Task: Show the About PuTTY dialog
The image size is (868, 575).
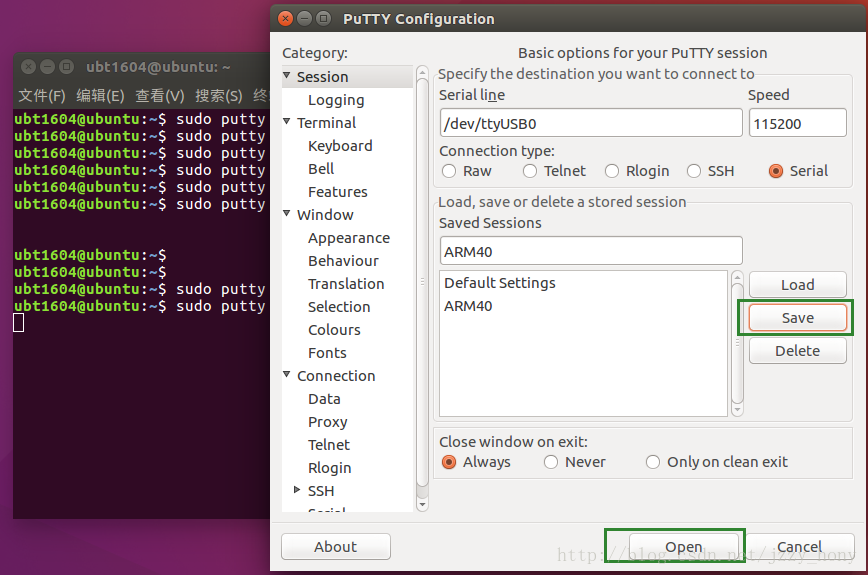Action: point(335,547)
